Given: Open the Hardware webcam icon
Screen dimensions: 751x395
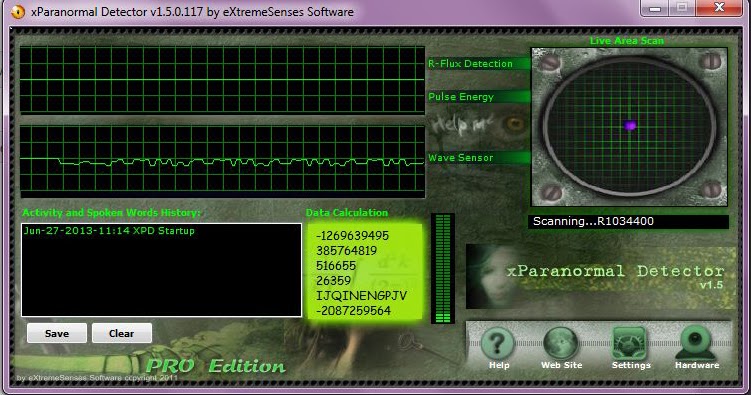Looking at the screenshot, I should click(x=695, y=343).
